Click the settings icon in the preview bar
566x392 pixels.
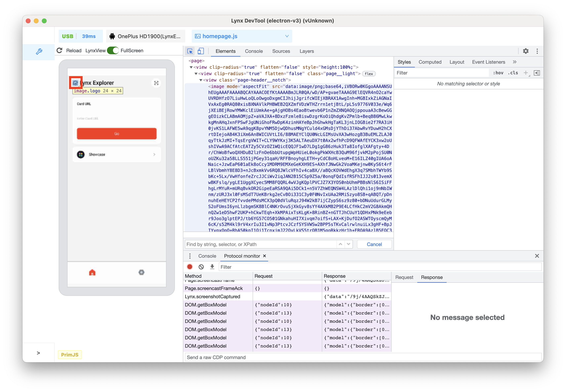141,272
